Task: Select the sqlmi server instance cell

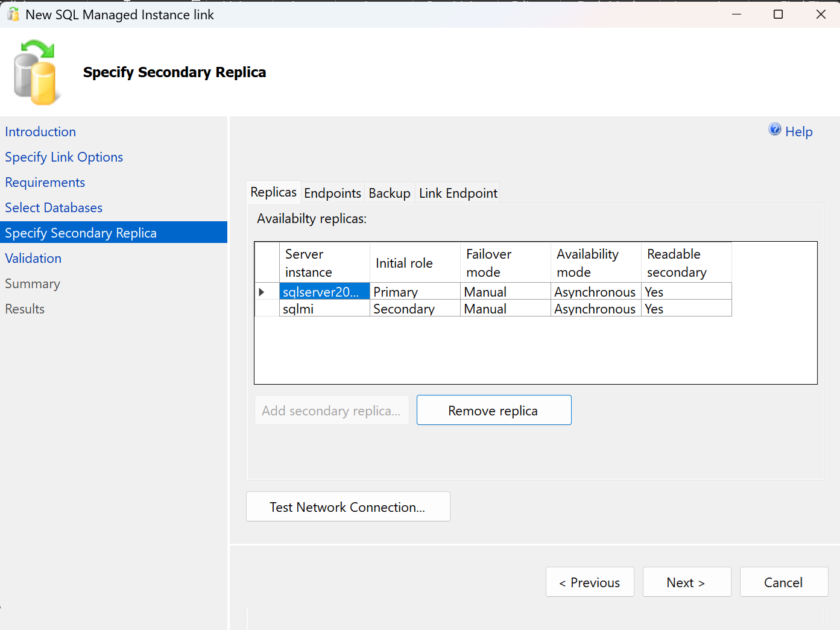Action: [x=324, y=309]
